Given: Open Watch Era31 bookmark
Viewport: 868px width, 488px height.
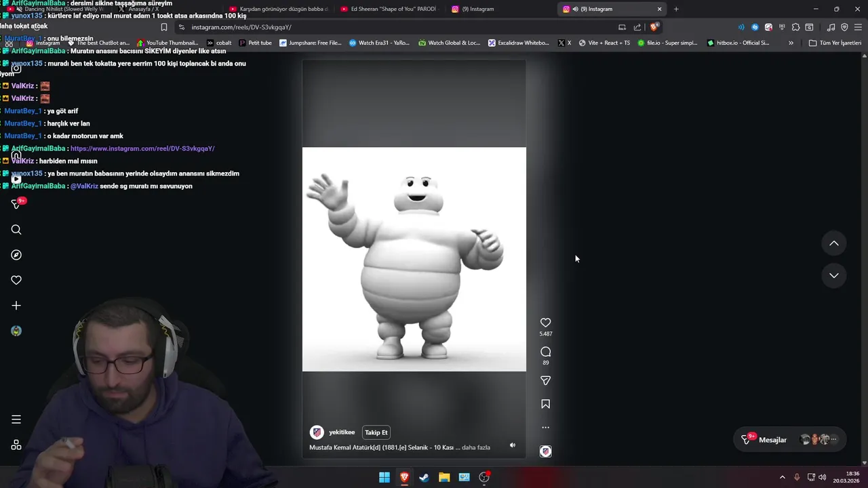Looking at the screenshot, I should pyautogui.click(x=379, y=43).
